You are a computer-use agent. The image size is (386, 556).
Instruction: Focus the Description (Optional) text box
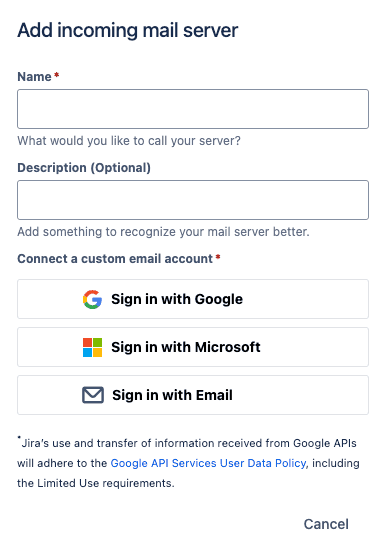193,200
